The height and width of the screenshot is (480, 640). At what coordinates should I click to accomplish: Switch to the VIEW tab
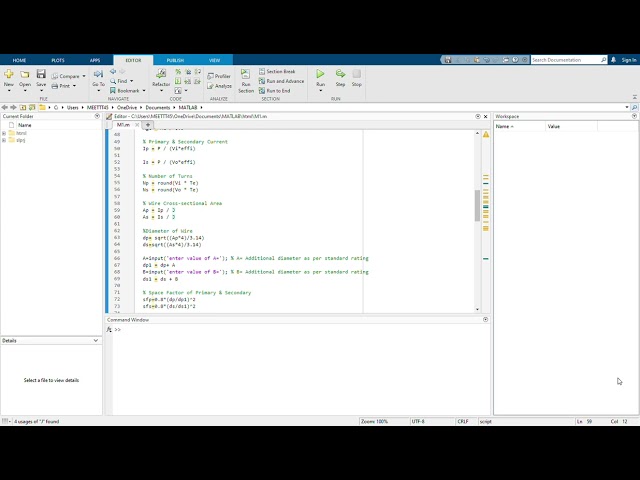coord(214,60)
